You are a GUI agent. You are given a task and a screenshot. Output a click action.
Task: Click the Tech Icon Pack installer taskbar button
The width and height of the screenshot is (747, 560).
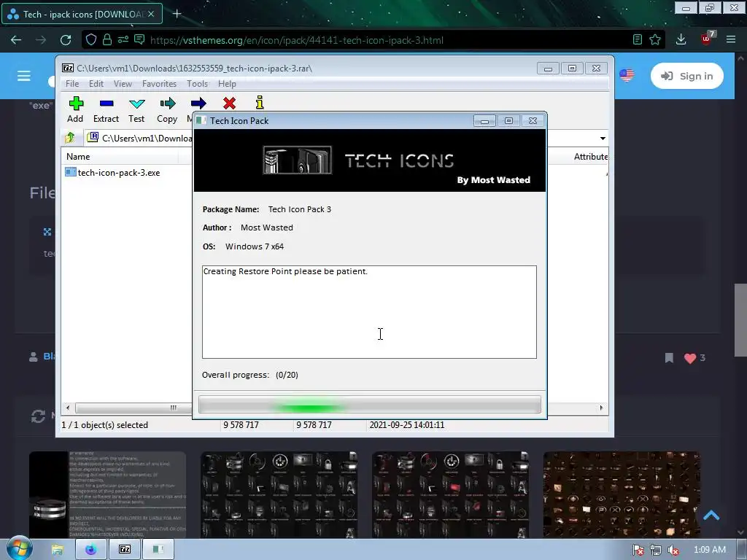pyautogui.click(x=158, y=550)
